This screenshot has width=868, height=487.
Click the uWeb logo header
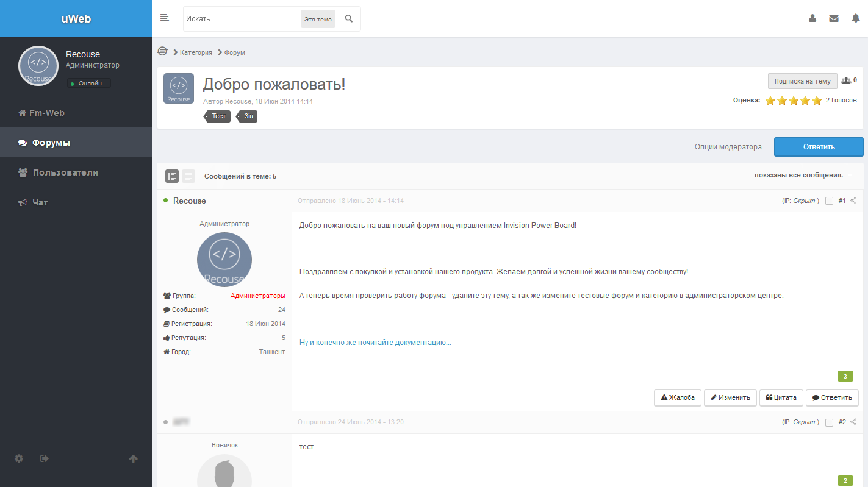[x=76, y=18]
